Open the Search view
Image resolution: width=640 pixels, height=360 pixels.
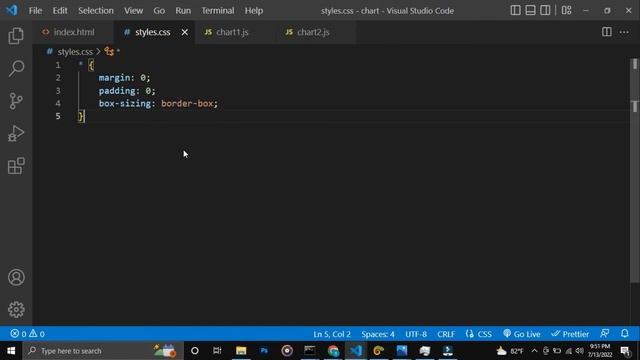point(16,68)
